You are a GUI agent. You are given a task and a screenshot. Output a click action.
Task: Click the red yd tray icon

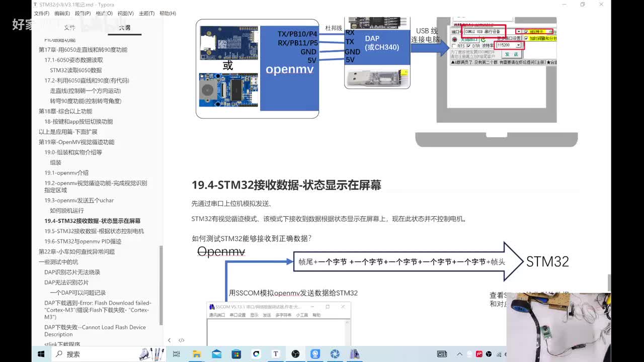point(479,354)
